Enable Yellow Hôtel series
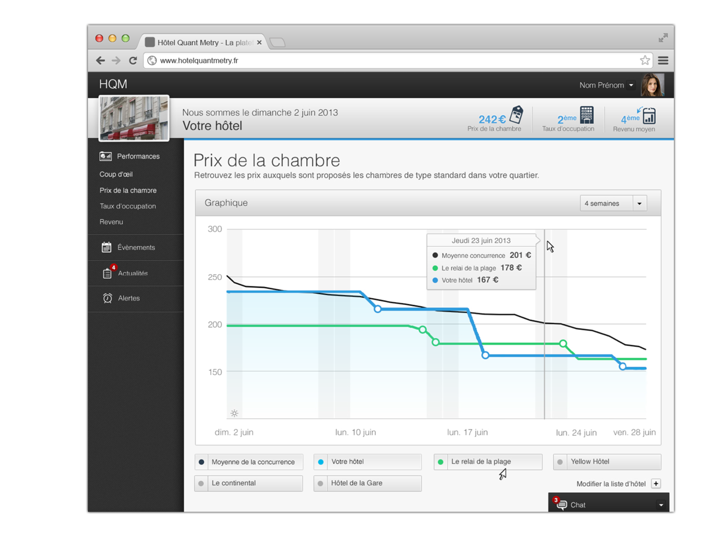The width and height of the screenshot is (728, 560). point(607,462)
